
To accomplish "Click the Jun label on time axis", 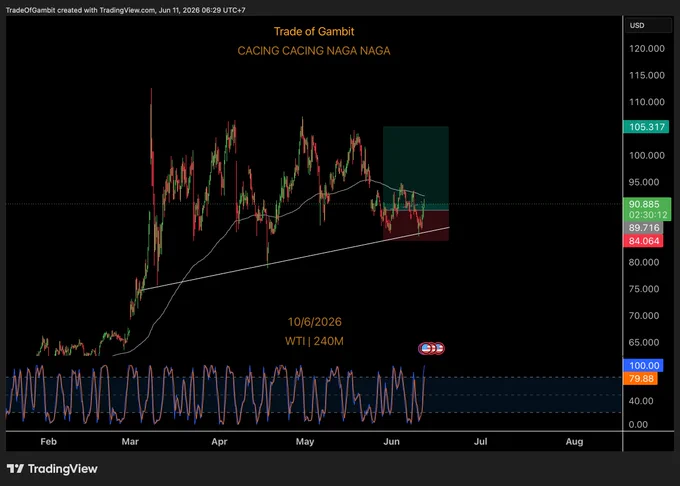I will tap(392, 441).
